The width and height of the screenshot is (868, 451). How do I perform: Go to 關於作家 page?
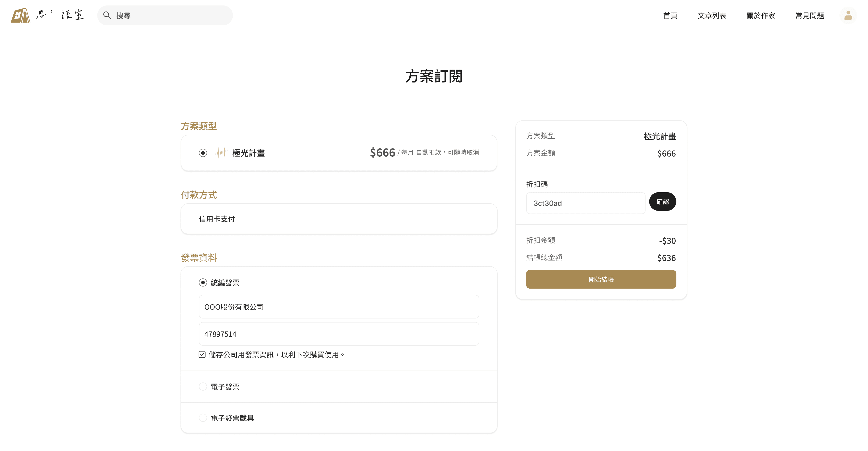tap(760, 15)
